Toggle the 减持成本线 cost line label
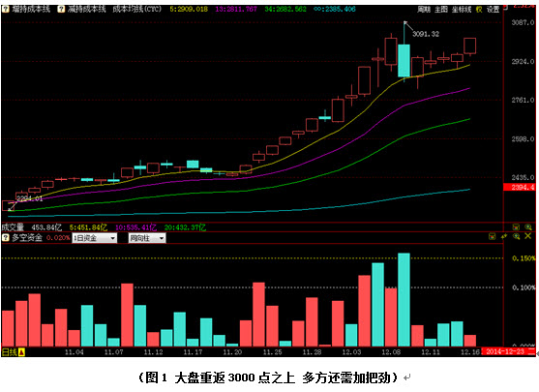 tap(87, 9)
